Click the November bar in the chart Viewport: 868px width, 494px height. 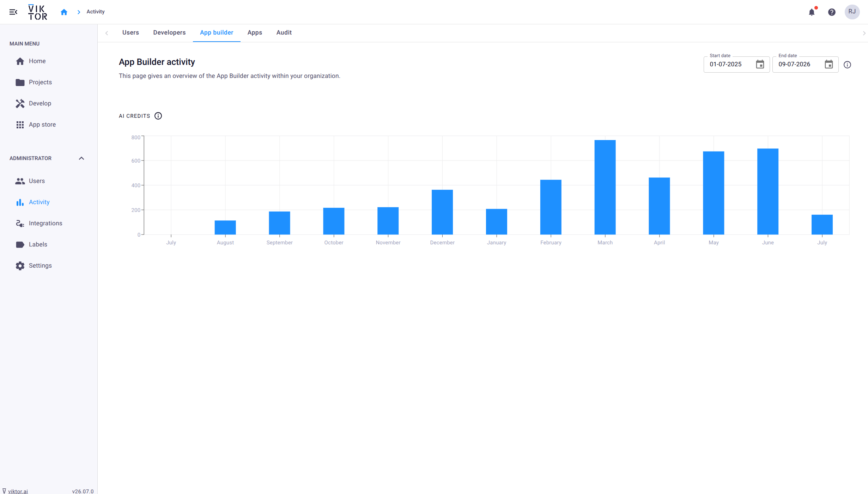[388, 221]
